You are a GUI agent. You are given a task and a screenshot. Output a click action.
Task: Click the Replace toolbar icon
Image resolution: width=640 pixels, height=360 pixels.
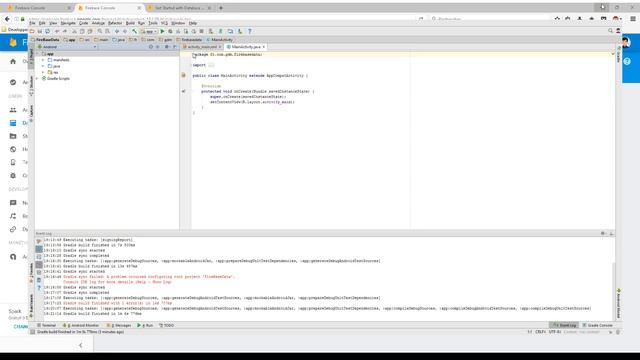pyautogui.click(x=107, y=31)
